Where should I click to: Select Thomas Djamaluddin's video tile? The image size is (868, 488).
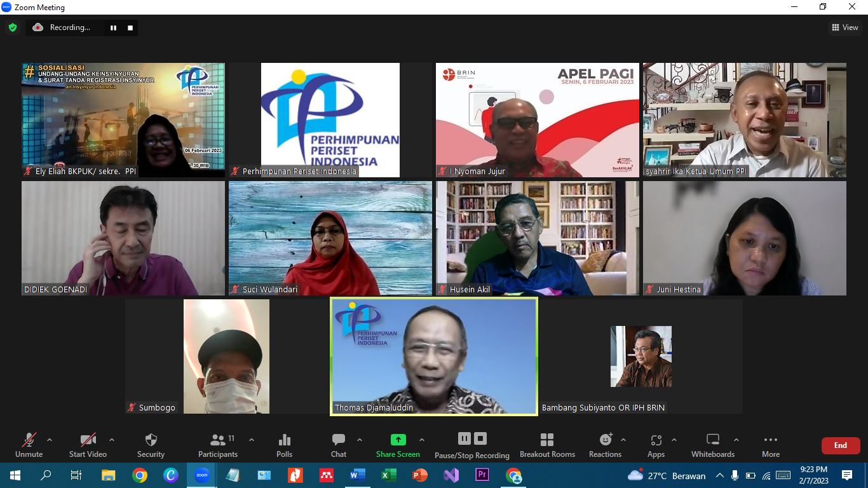[x=434, y=356]
